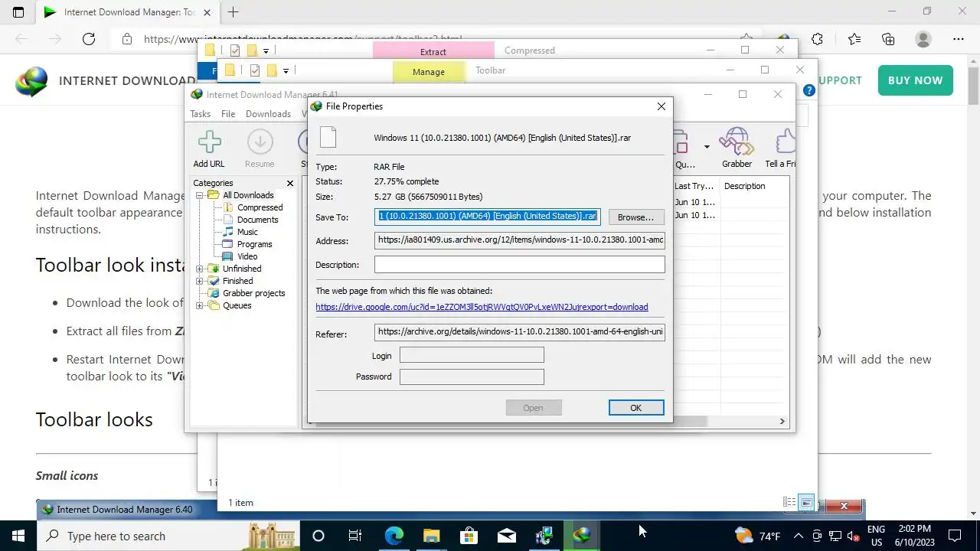The image size is (980, 551).
Task: Open Mail app from the taskbar
Action: point(506,536)
